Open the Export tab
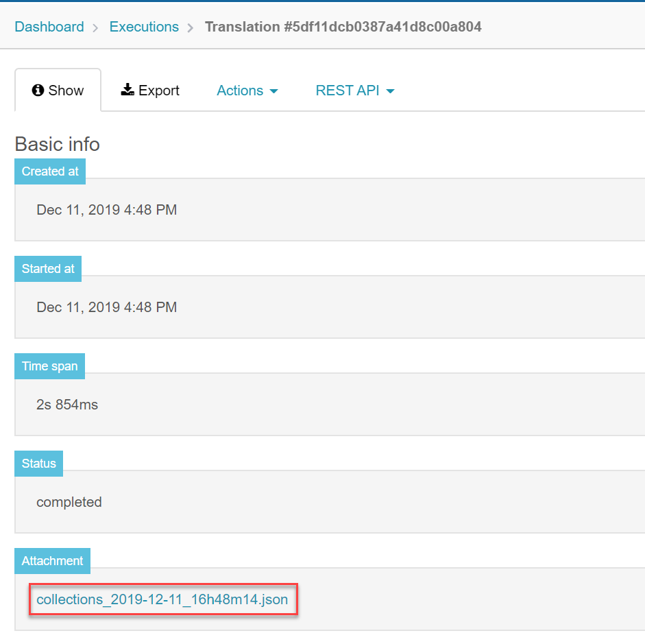The height and width of the screenshot is (644, 645). 150,90
